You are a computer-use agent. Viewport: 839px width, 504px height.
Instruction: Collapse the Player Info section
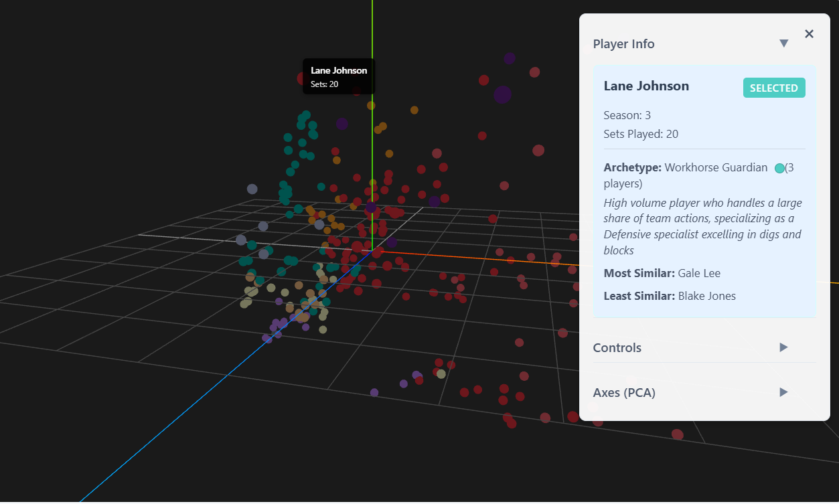tap(783, 43)
